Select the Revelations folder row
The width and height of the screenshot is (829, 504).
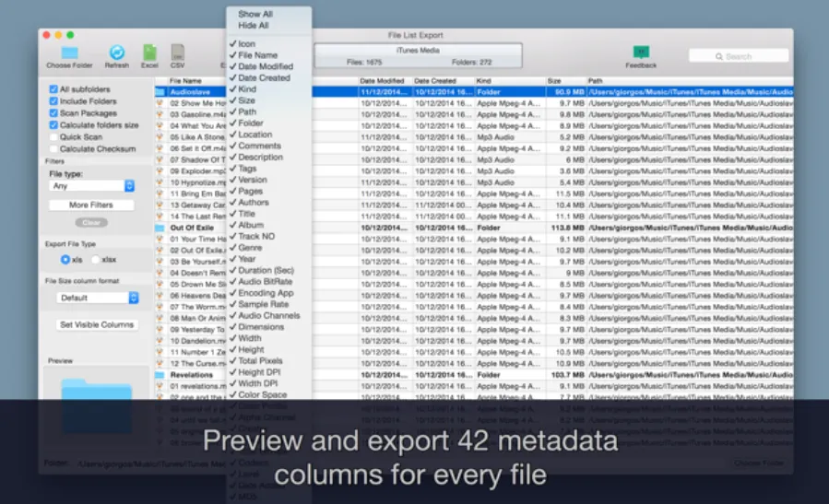(x=474, y=375)
